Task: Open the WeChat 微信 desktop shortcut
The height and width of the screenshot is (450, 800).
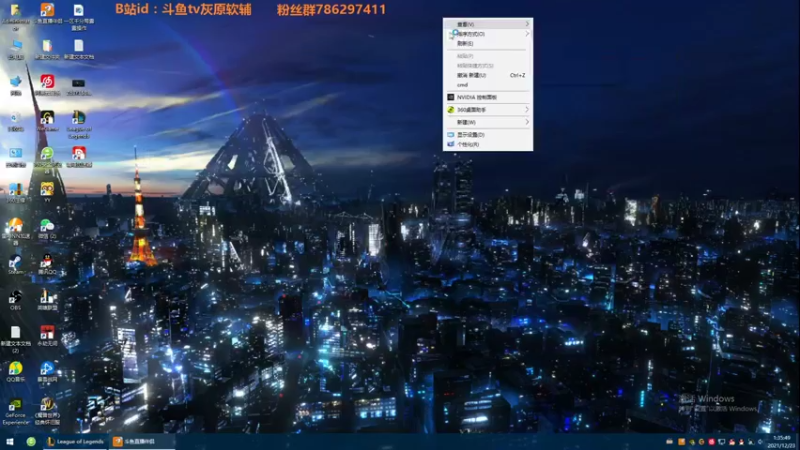Action: coord(47,228)
